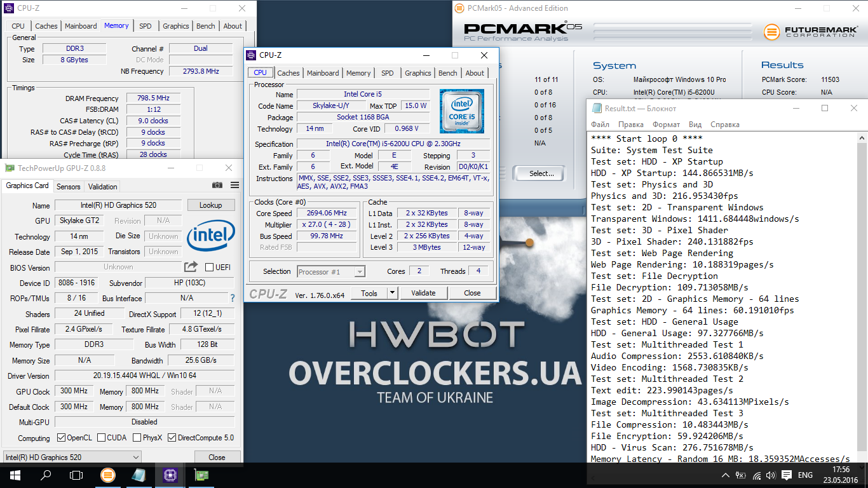Click GPU name field Intel(R) HD Graphics 520

coord(118,205)
